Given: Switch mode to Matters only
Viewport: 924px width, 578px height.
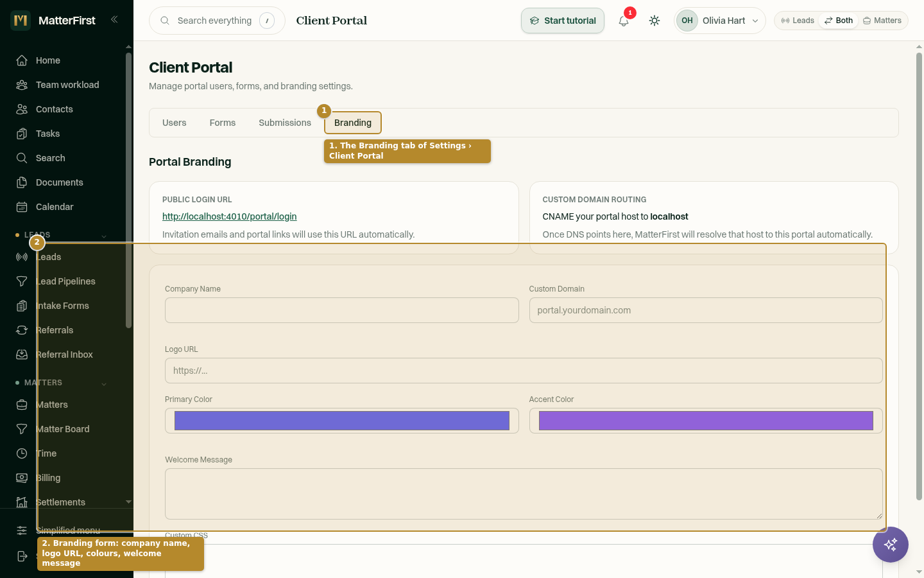Looking at the screenshot, I should (882, 21).
